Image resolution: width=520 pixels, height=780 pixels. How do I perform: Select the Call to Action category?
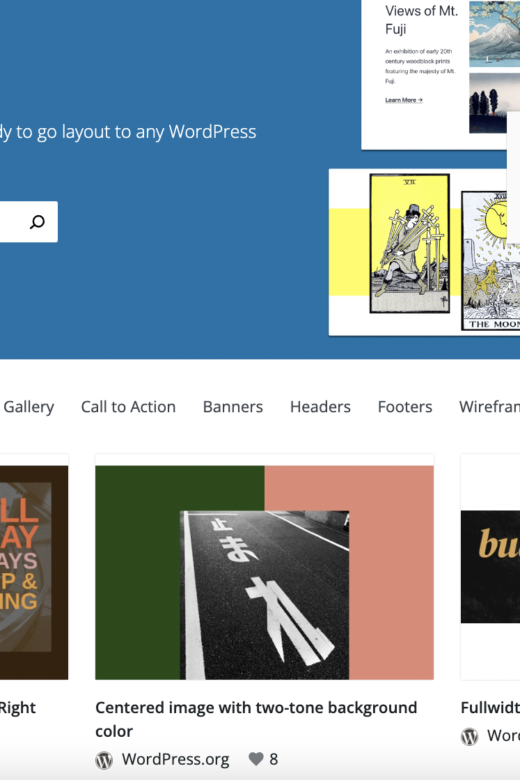tap(128, 406)
